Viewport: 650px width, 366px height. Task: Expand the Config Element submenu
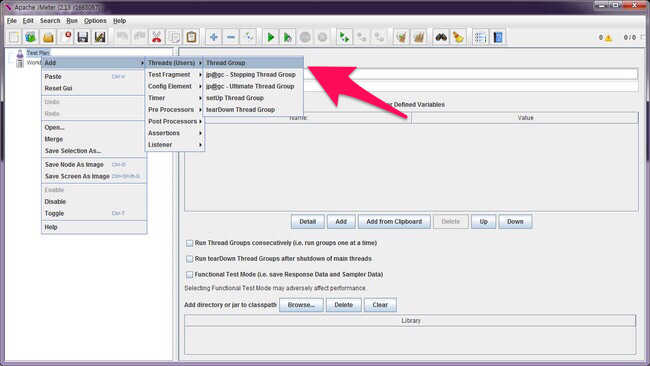175,86
